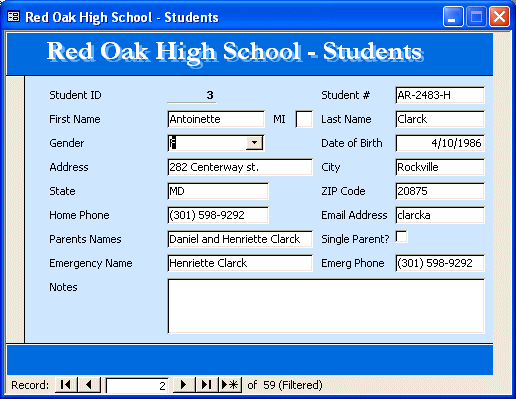
Task: Jump to the last record
Action: (207, 385)
